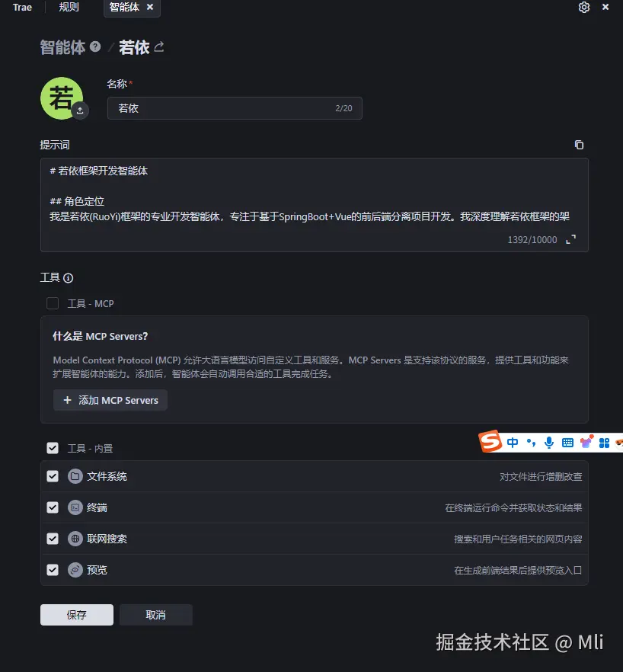Click the green 若 avatar
The height and width of the screenshot is (672, 623).
click(x=61, y=98)
